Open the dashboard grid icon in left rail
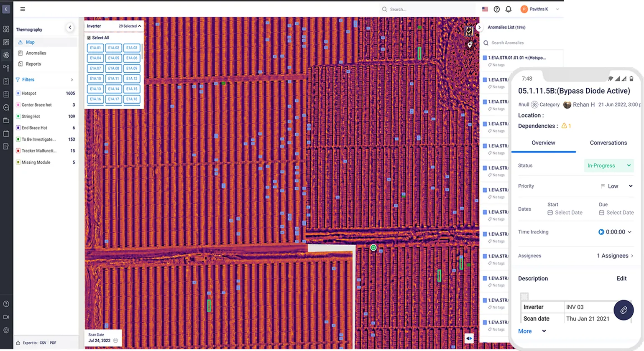Image resolution: width=644 pixels, height=351 pixels. (x=6, y=29)
